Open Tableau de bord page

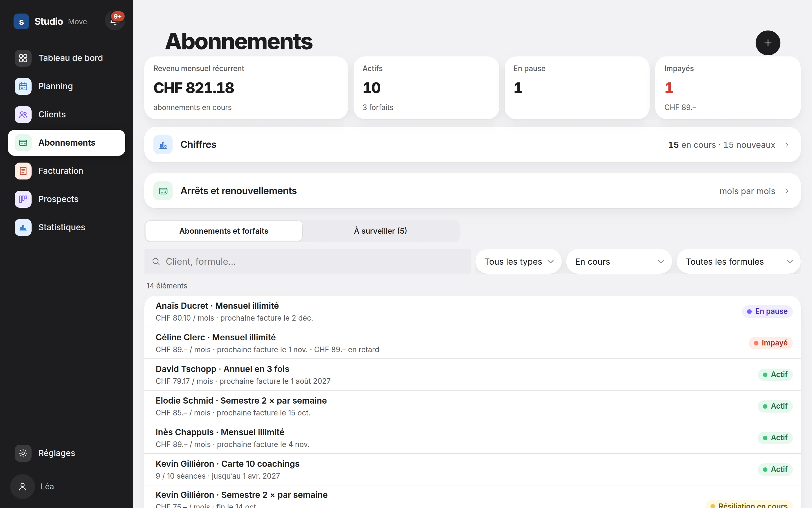[67, 58]
